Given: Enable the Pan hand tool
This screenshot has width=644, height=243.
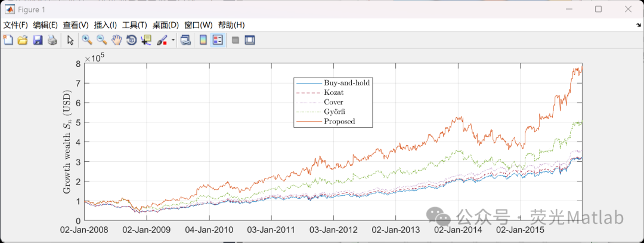Looking at the screenshot, I should click(117, 40).
